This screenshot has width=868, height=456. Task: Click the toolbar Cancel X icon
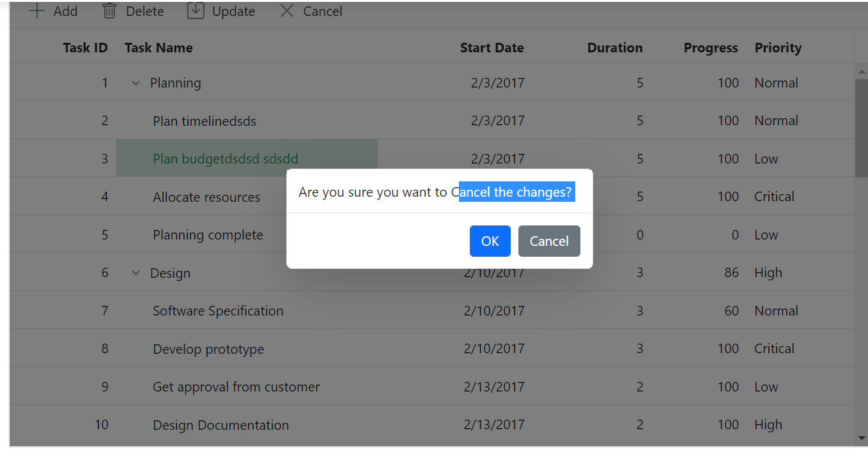(287, 11)
